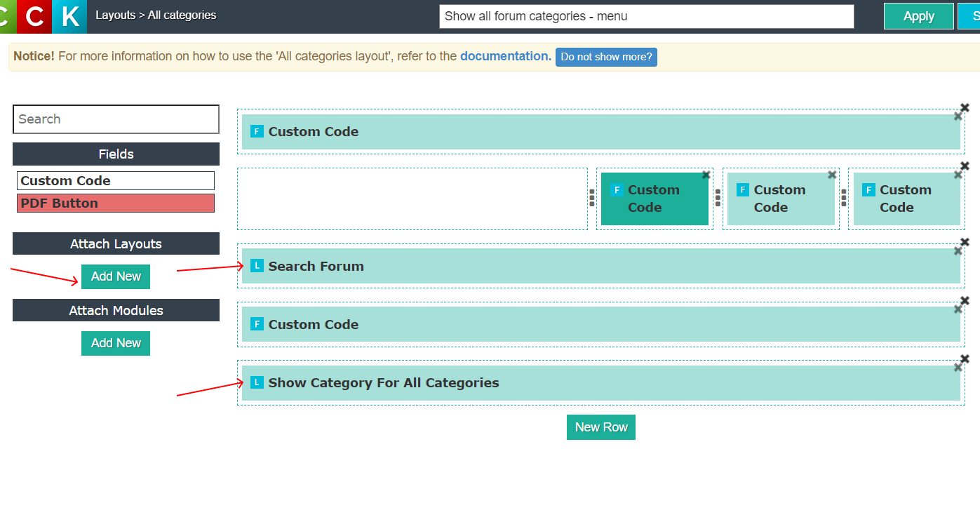Click the Layouts > All categories breadcrumb

156,15
